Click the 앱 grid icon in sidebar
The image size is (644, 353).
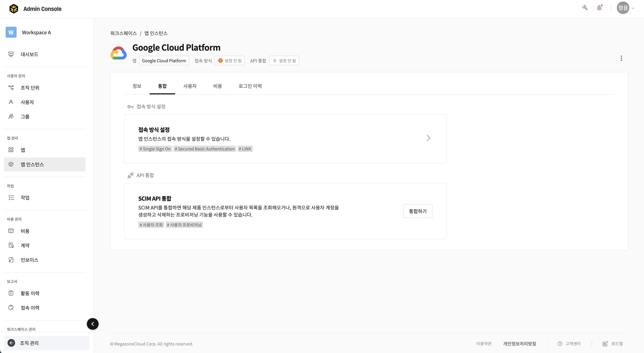11,150
